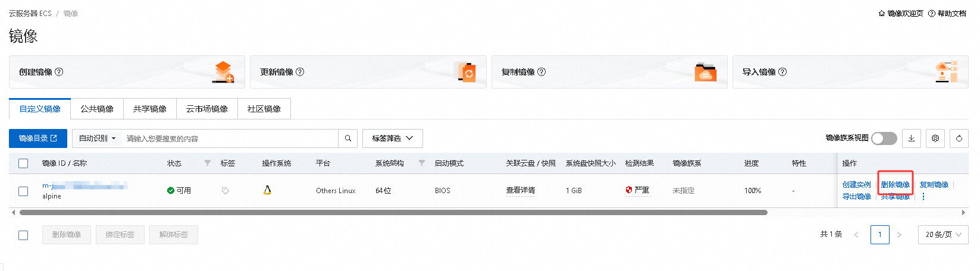Click the 系统架构 column filter icon

[x=422, y=163]
